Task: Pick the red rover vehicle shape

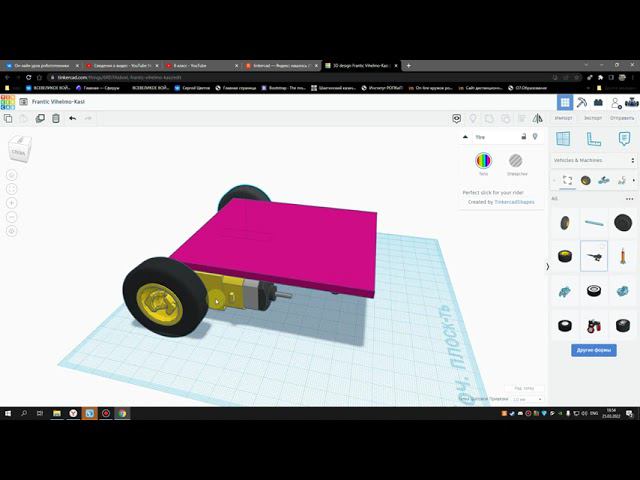Action: pyautogui.click(x=594, y=325)
